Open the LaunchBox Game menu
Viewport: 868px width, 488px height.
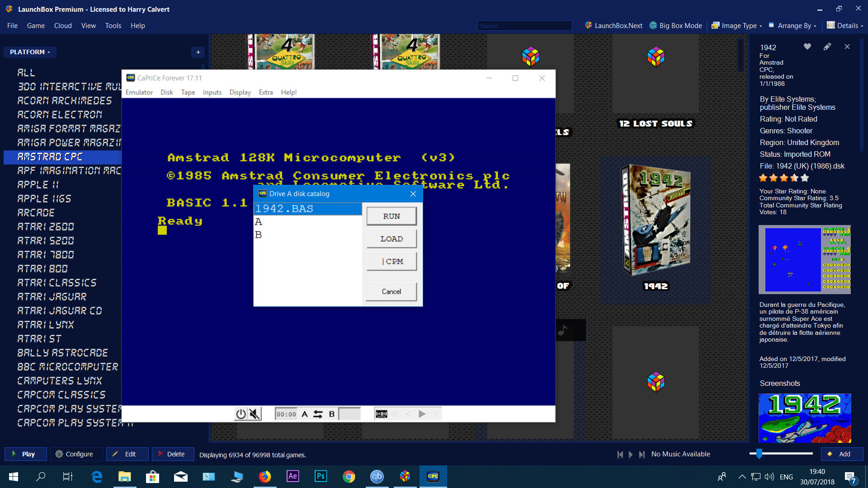tap(36, 26)
